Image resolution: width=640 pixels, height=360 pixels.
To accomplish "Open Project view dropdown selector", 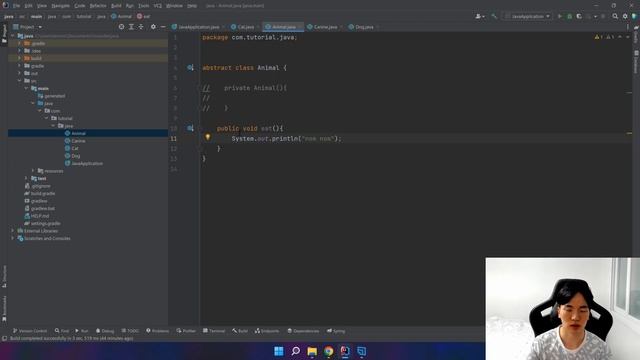I will pyautogui.click(x=28, y=27).
